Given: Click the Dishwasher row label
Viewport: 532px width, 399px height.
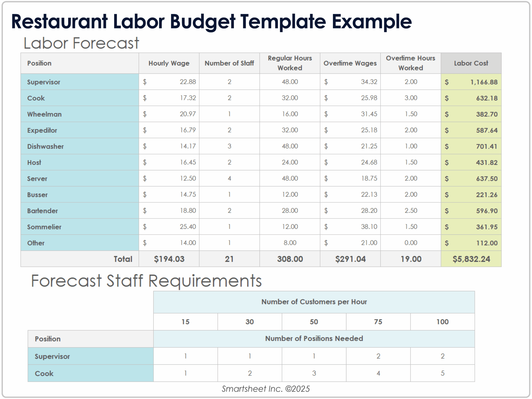Looking at the screenshot, I should (45, 146).
